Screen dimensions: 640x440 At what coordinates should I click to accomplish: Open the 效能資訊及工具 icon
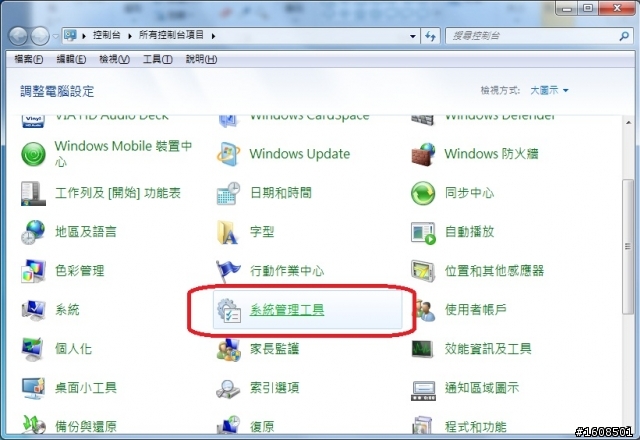422,349
